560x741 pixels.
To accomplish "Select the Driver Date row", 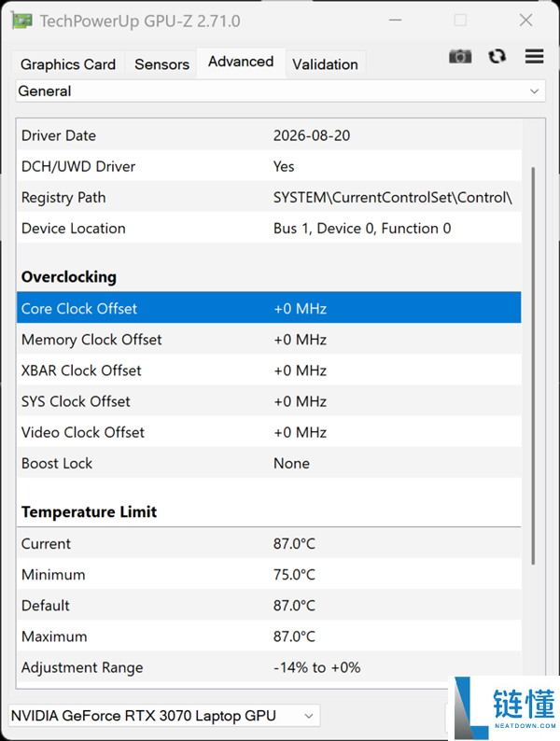I will click(x=269, y=135).
